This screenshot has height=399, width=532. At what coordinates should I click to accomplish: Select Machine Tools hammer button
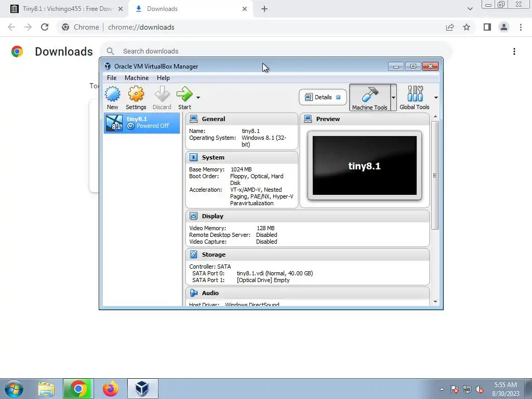pos(369,98)
